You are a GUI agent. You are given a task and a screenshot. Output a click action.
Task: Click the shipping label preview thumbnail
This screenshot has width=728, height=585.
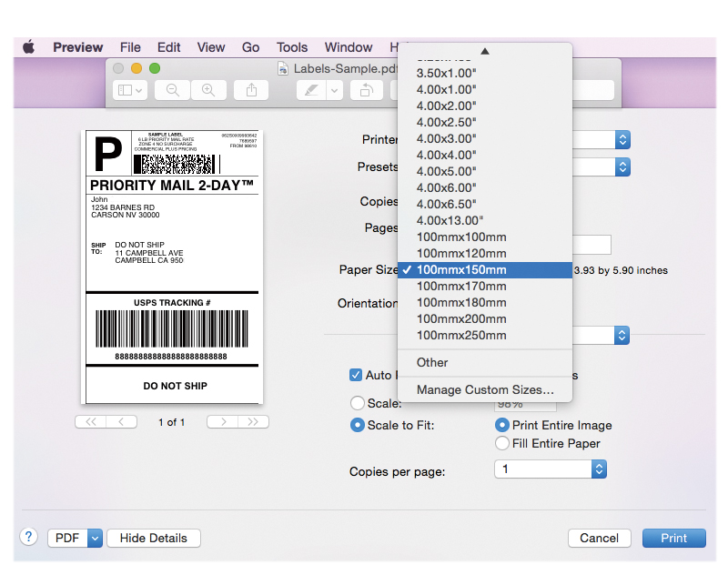click(x=172, y=267)
